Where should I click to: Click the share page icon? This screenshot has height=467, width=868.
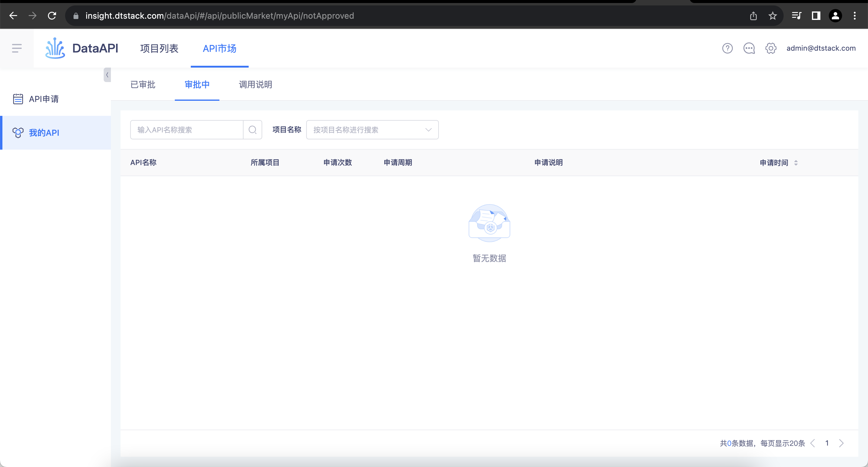point(753,16)
